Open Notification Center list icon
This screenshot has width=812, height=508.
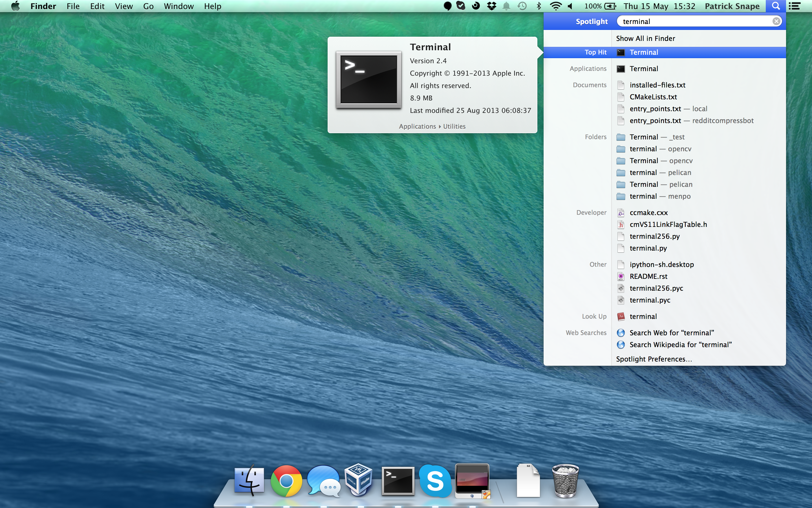pos(794,6)
